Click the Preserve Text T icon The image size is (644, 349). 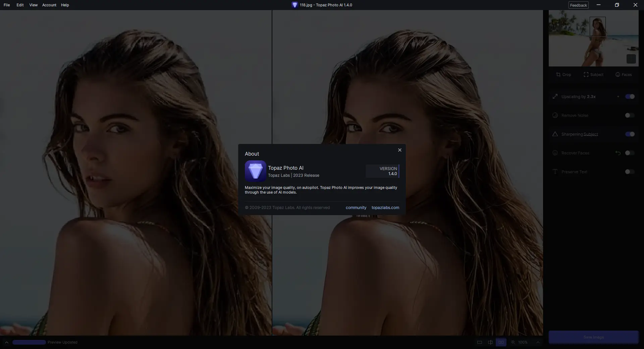coord(555,172)
